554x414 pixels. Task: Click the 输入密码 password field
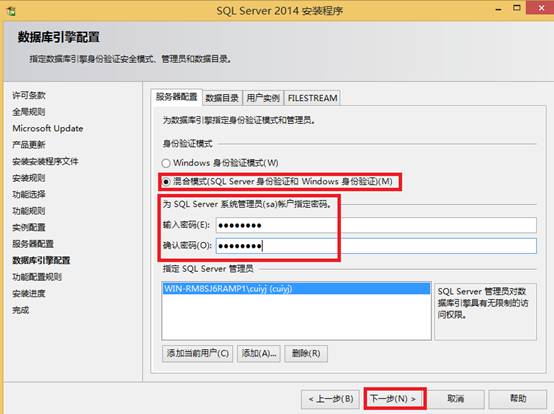pyautogui.click(x=376, y=225)
